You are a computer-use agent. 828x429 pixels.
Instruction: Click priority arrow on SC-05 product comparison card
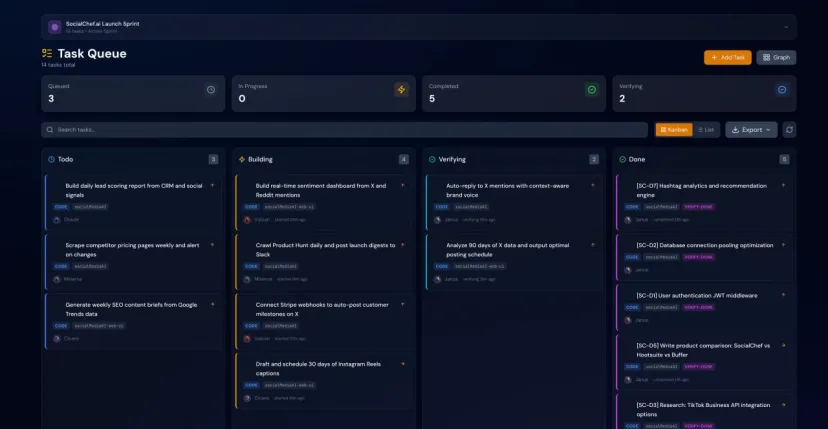[x=783, y=346]
